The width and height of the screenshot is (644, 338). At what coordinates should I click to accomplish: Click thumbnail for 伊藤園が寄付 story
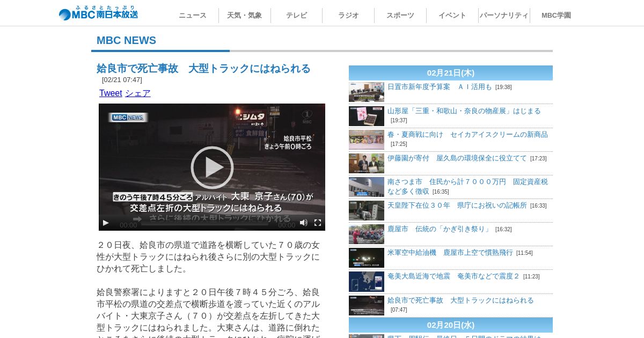[x=367, y=163]
